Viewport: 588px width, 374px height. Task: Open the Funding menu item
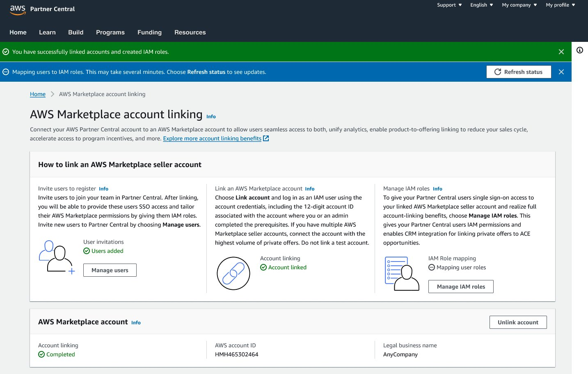[149, 32]
